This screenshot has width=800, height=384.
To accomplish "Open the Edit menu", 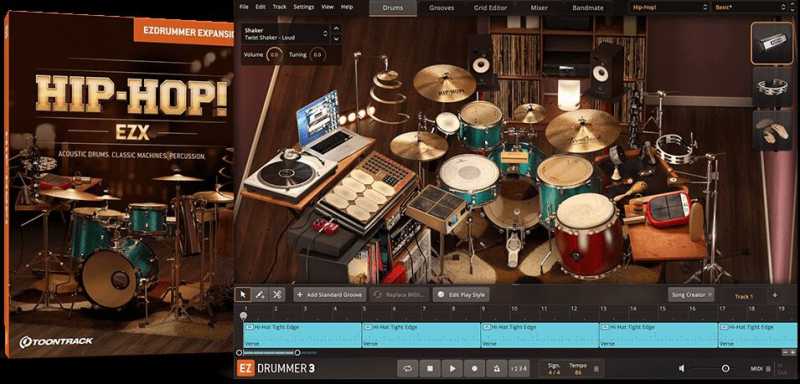I will (260, 7).
